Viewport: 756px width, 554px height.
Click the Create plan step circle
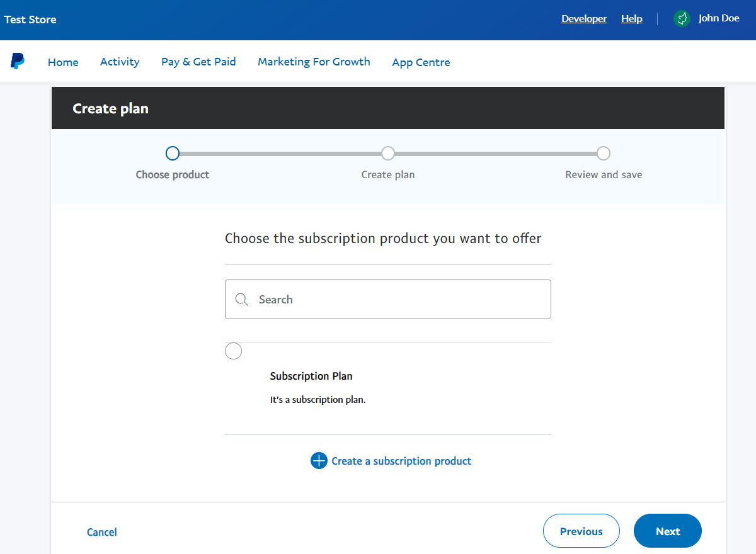point(387,153)
